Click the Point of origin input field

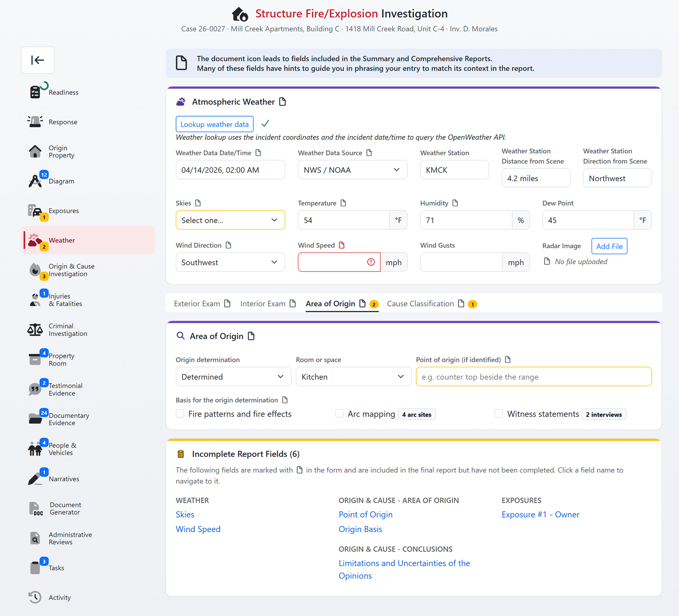coord(534,377)
